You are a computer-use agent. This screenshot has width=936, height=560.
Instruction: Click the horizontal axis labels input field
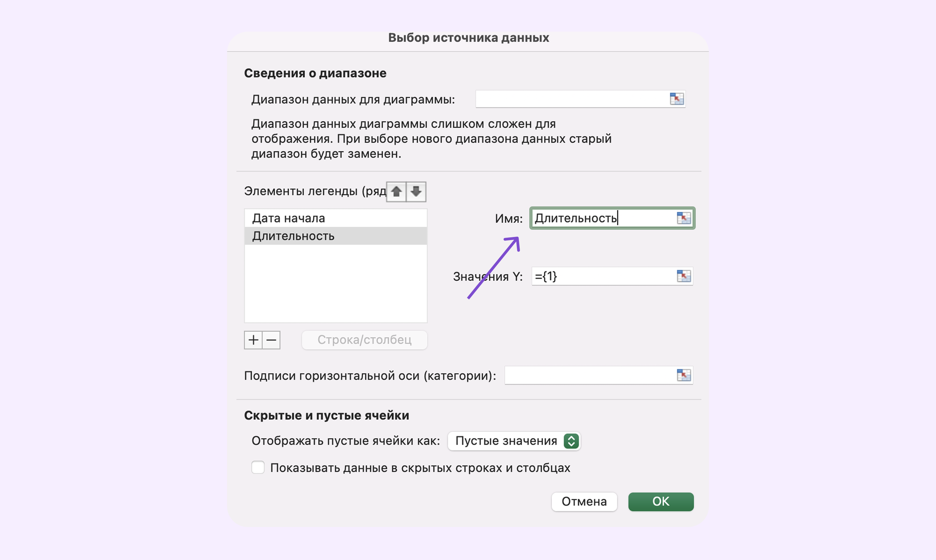click(590, 375)
